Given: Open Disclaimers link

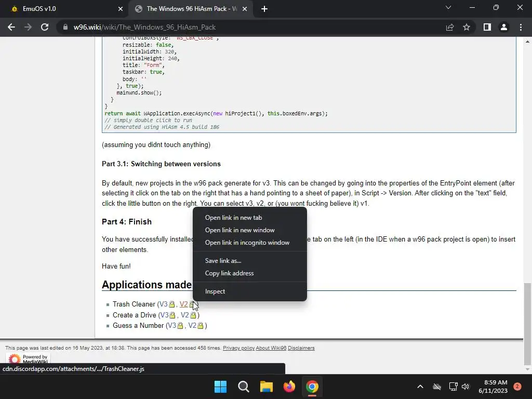Looking at the screenshot, I should (301, 348).
